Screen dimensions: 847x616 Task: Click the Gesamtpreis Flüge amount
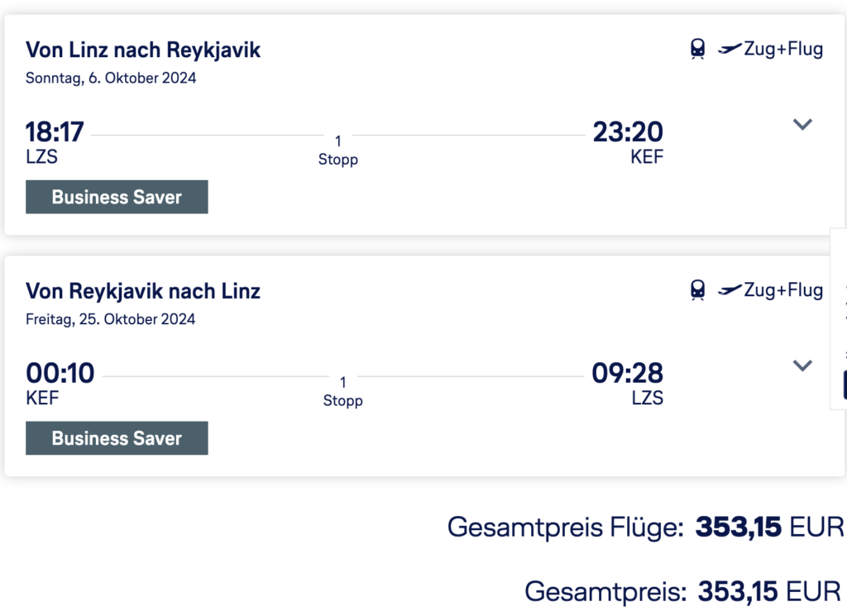(769, 527)
